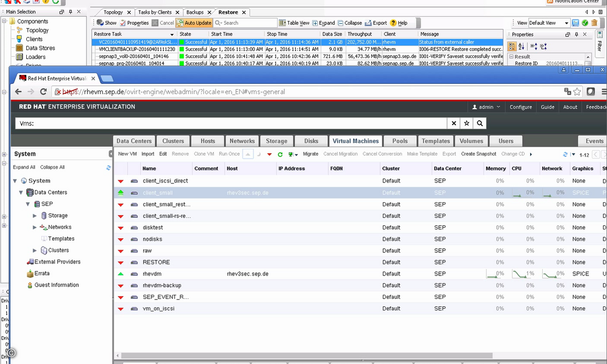Click in the Vms search field
The height and width of the screenshot is (364, 607).
pyautogui.click(x=231, y=123)
